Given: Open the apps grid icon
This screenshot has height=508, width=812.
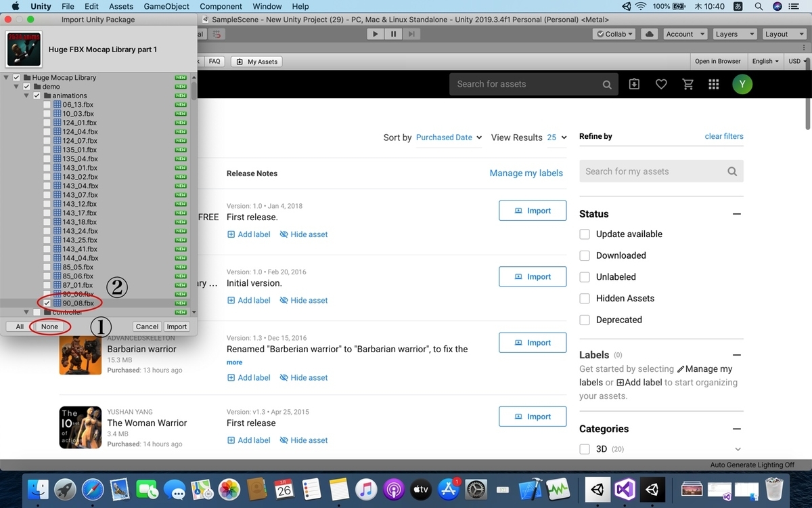Looking at the screenshot, I should [713, 84].
